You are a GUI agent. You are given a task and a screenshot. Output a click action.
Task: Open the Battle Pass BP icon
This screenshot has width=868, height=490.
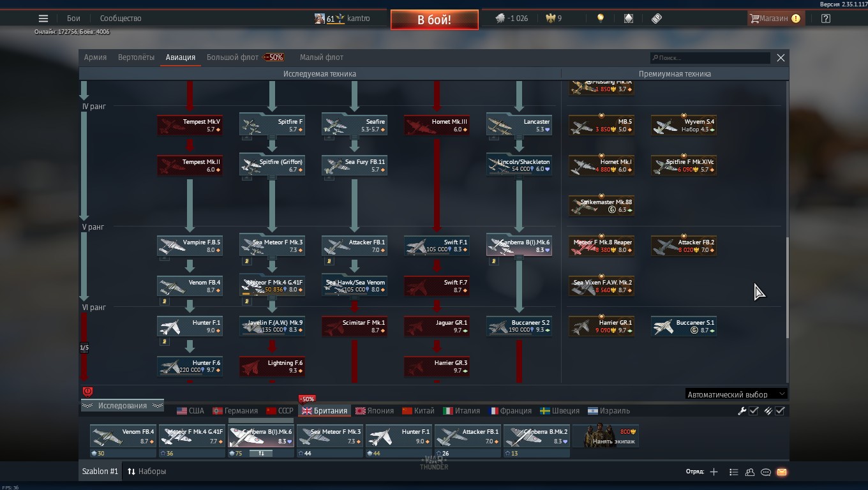point(657,19)
